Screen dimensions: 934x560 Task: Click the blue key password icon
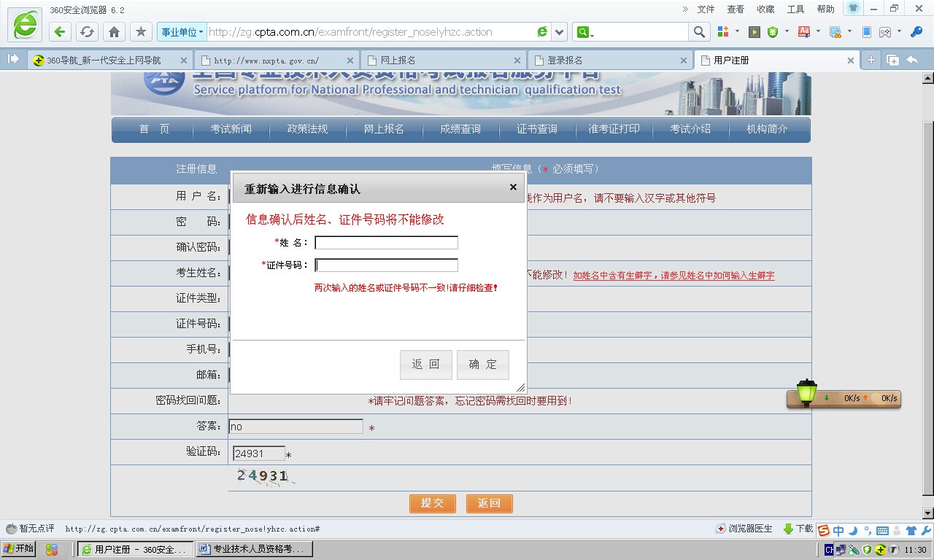pos(916,32)
